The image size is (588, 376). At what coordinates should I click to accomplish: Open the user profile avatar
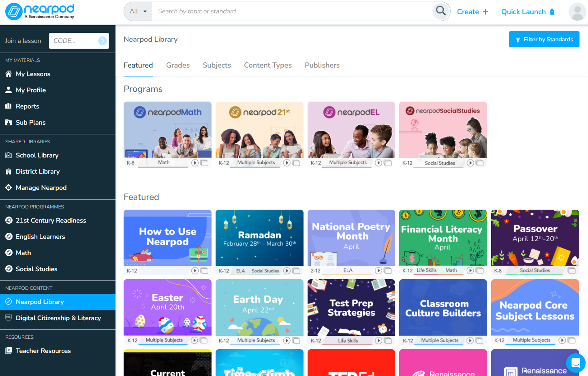(577, 12)
